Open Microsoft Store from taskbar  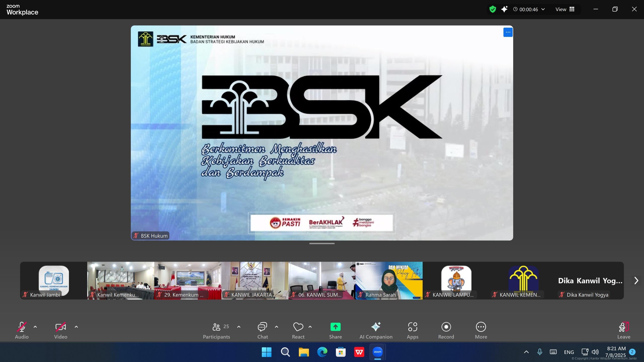coord(341,352)
